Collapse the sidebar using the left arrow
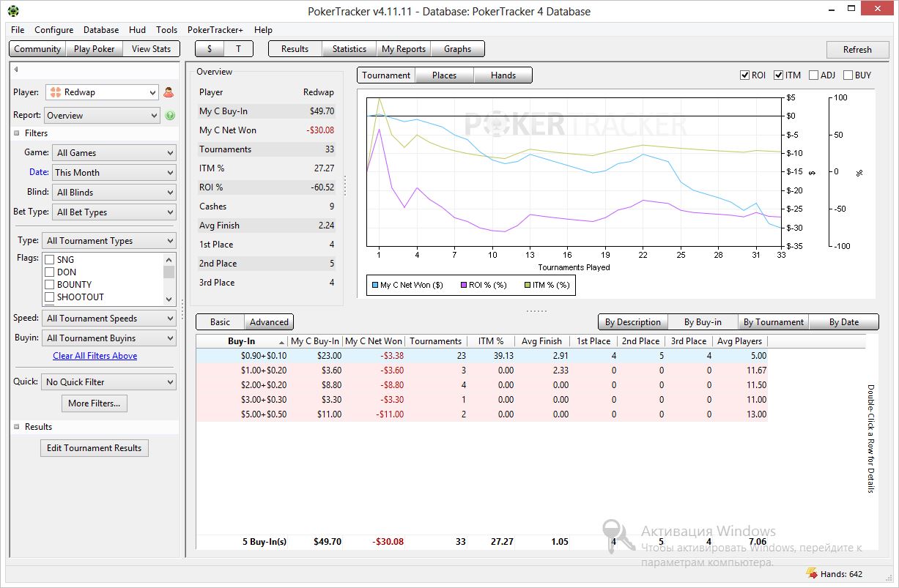The width and height of the screenshot is (899, 588). pos(16,70)
